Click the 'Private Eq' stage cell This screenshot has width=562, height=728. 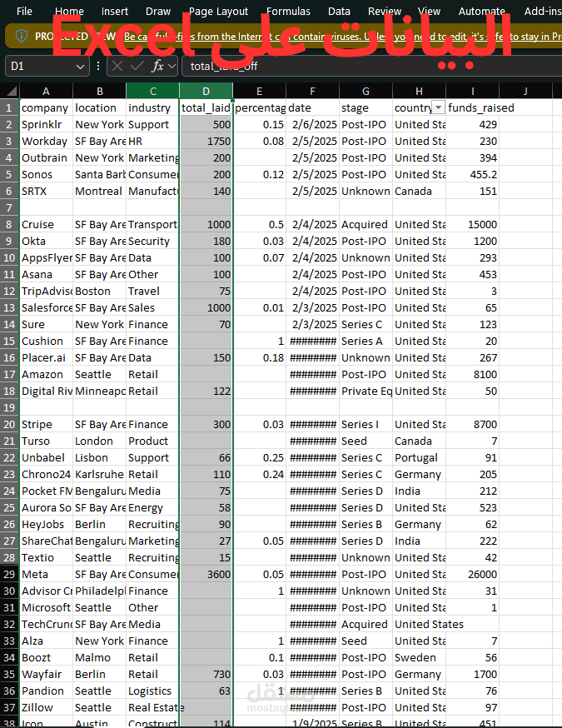[366, 391]
